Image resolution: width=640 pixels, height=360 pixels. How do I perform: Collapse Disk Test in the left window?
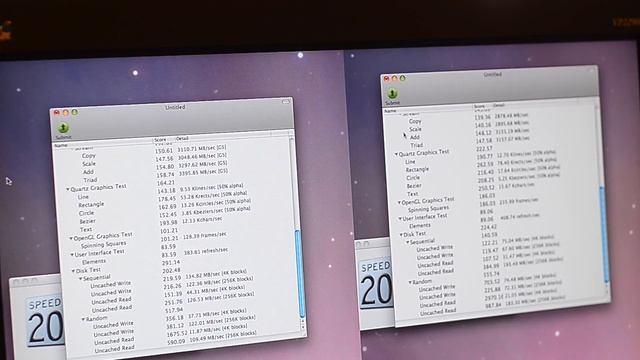(x=73, y=271)
